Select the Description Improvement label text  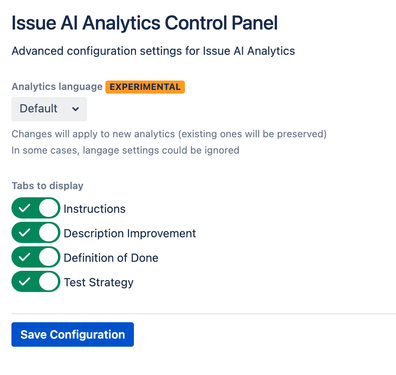coord(130,234)
